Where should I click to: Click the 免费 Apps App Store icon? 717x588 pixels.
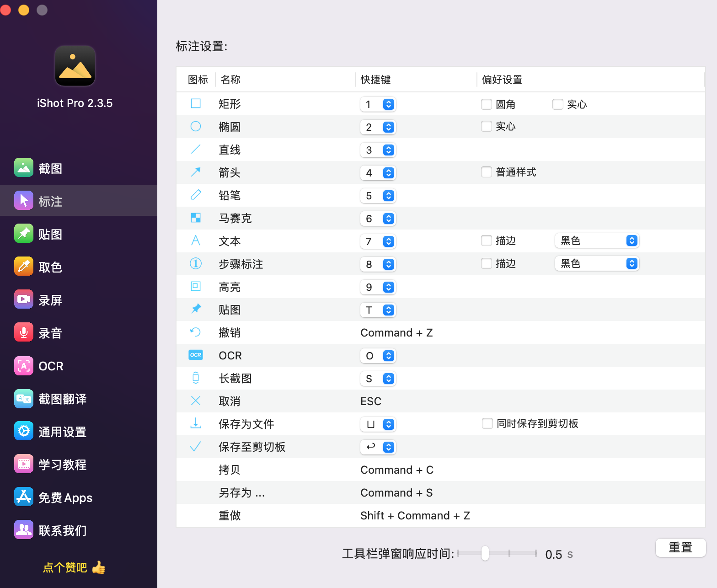(x=24, y=497)
